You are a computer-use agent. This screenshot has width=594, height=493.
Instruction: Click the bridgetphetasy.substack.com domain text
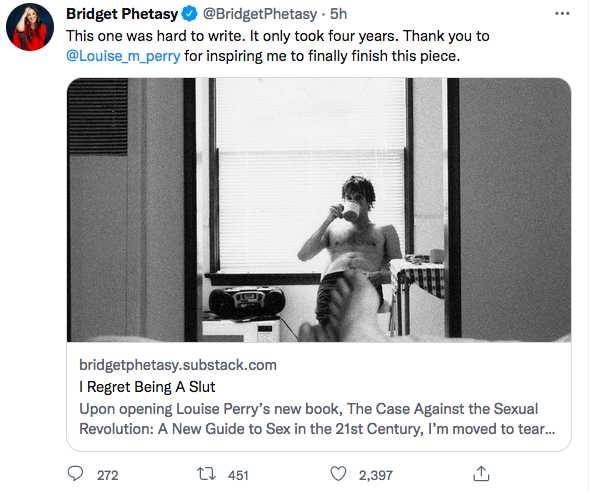(178, 365)
